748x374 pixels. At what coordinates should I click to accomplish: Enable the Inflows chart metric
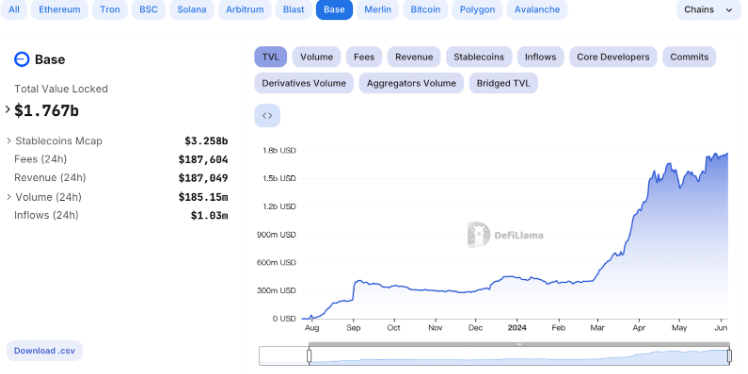540,57
